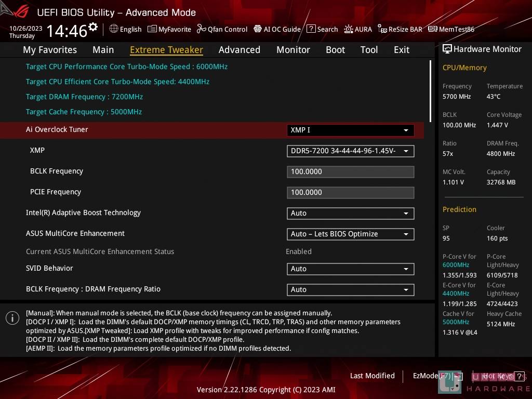Expand ASUS MultiCore Enhancement dropdown
This screenshot has height=399, width=532.
click(350, 234)
